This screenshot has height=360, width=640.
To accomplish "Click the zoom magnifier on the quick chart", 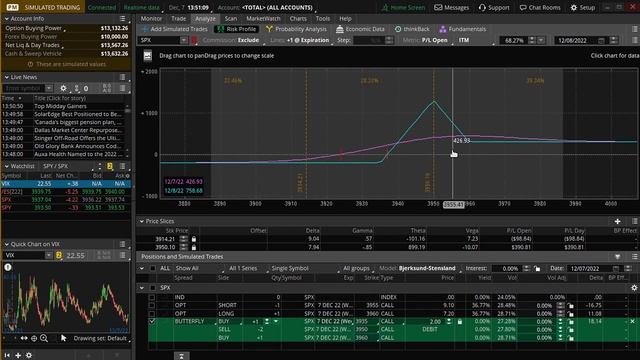I will click(44, 338).
